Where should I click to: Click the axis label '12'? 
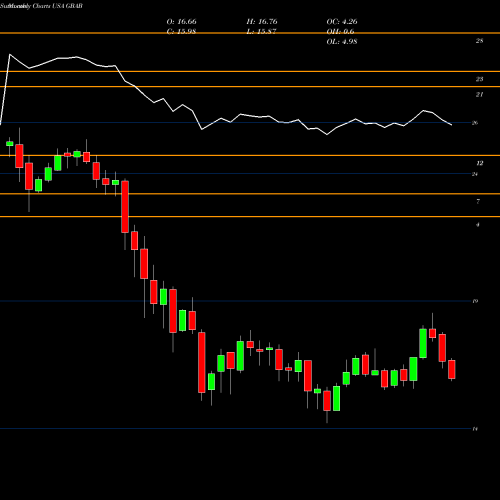pyautogui.click(x=479, y=163)
